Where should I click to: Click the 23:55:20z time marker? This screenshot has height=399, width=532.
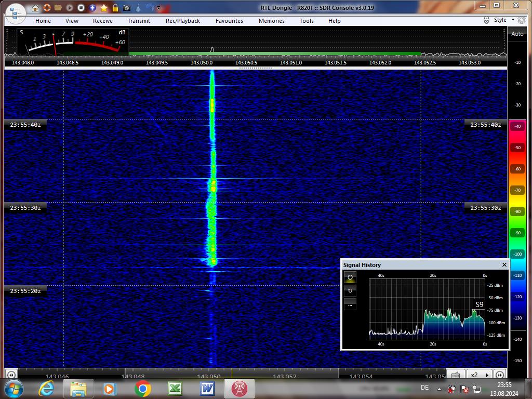click(x=25, y=291)
